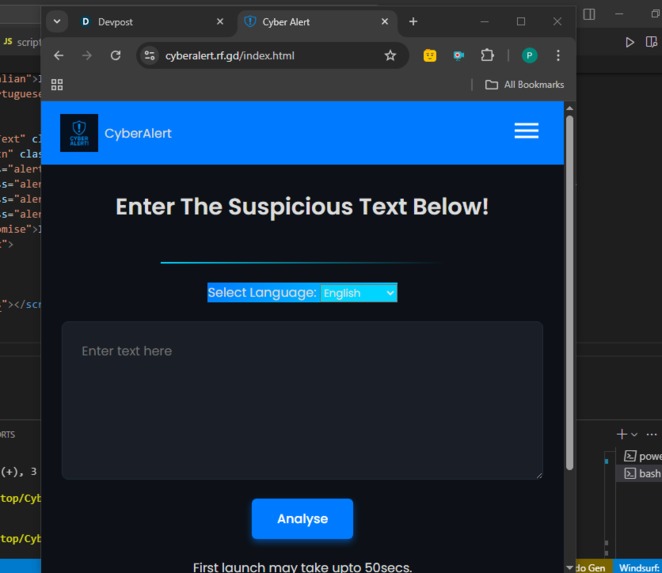Open the All Bookmarks folder
Image resolution: width=662 pixels, height=573 pixels.
click(524, 84)
